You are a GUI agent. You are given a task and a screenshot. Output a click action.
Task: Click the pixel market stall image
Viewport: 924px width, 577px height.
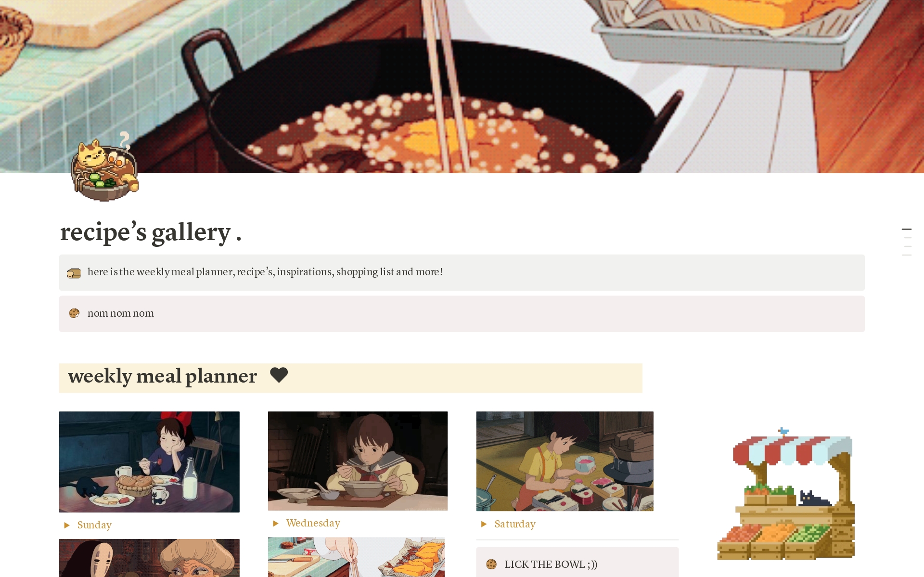[x=786, y=494]
